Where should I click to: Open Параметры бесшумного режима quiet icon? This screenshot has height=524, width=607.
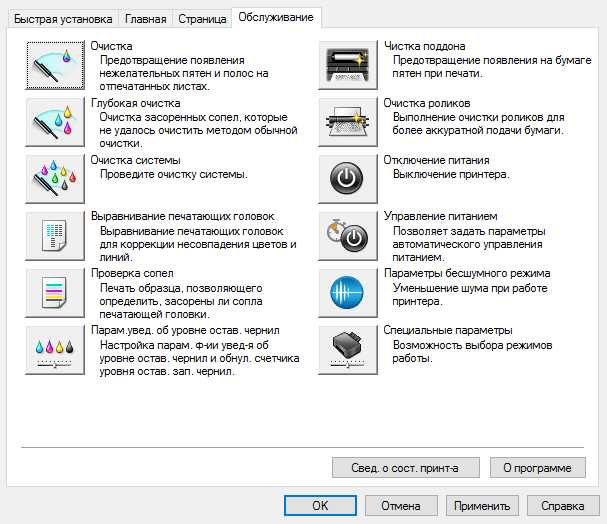[x=348, y=293]
